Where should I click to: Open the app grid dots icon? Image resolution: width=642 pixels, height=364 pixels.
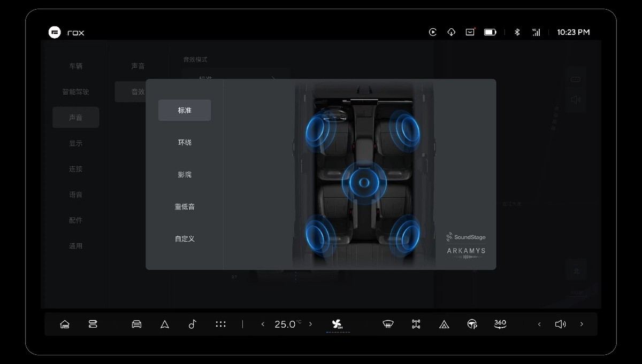[220, 324]
